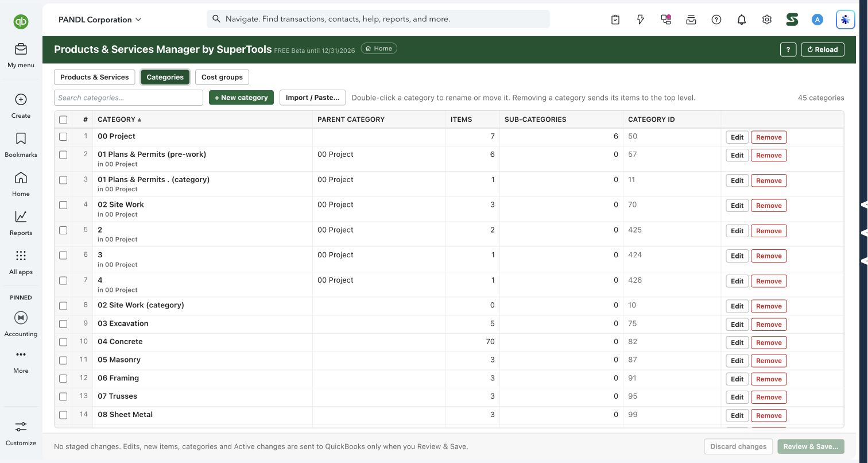
Task: Open pinned Accounting icon
Action: coord(21,318)
